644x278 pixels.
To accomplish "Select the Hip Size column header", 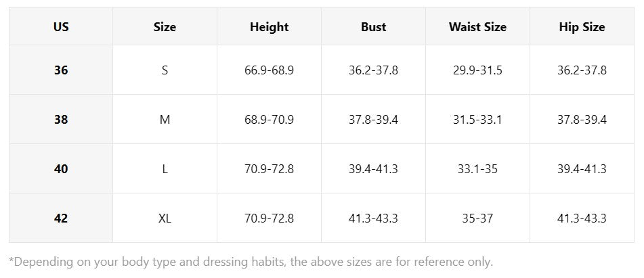I will pos(582,26).
